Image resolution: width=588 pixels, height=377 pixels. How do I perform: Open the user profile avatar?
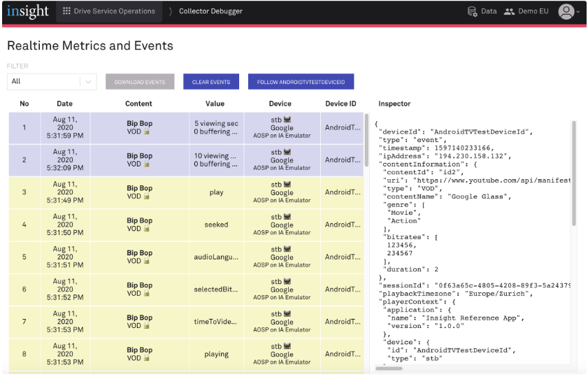click(566, 11)
